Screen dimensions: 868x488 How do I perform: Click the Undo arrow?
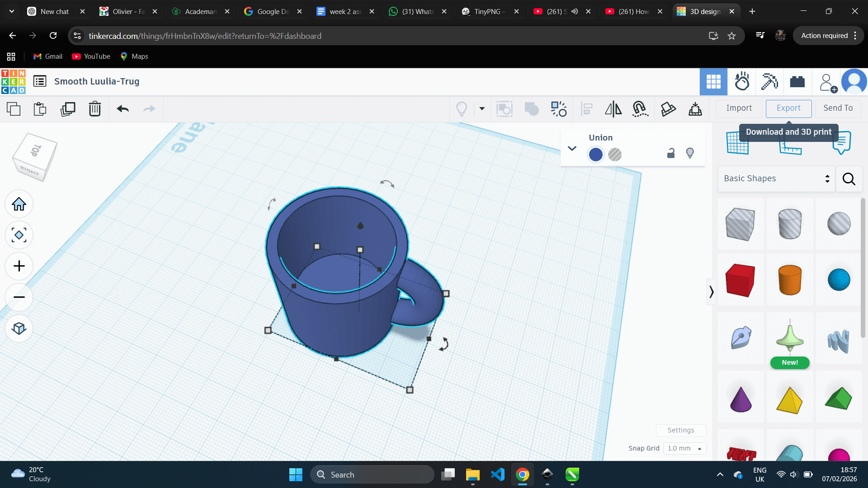(123, 109)
